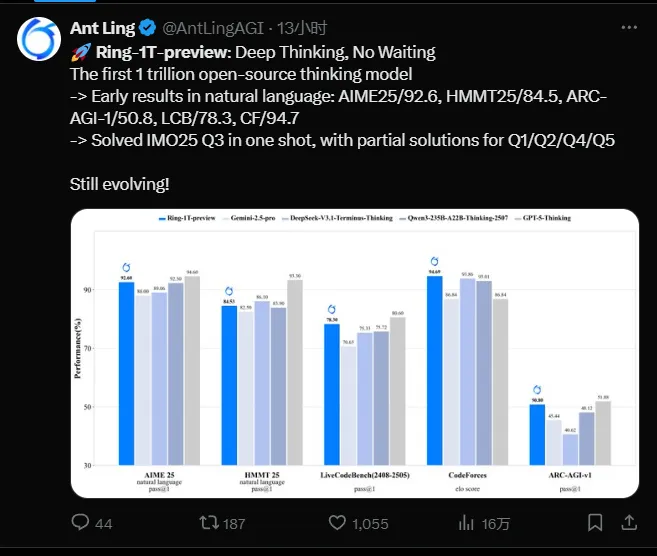Click the reply speech bubble icon
657x556 pixels.
coord(81,523)
